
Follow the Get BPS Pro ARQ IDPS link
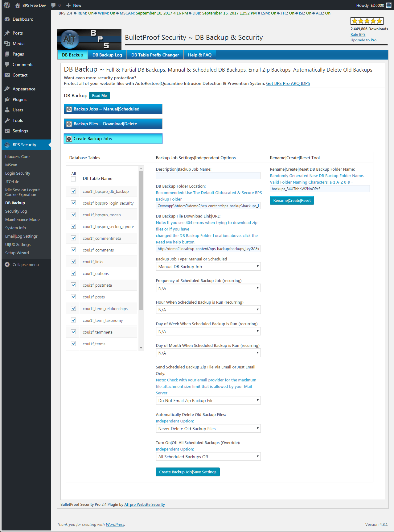tap(288, 83)
